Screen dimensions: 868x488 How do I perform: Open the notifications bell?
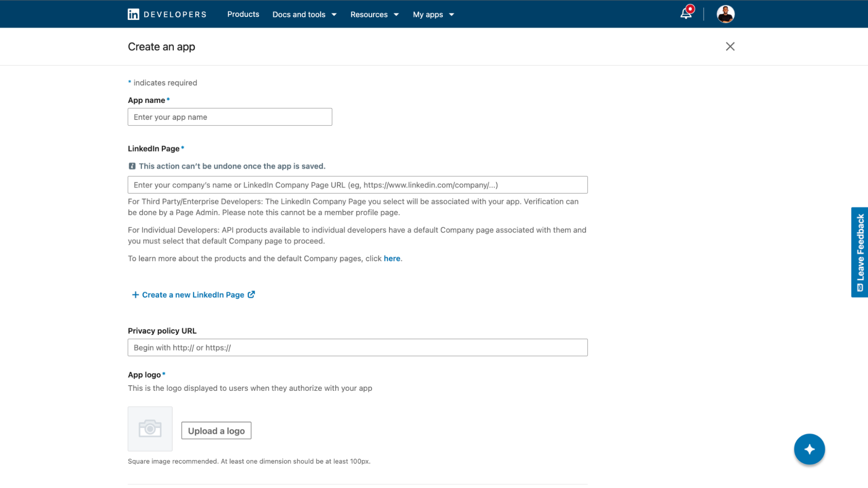pos(686,13)
